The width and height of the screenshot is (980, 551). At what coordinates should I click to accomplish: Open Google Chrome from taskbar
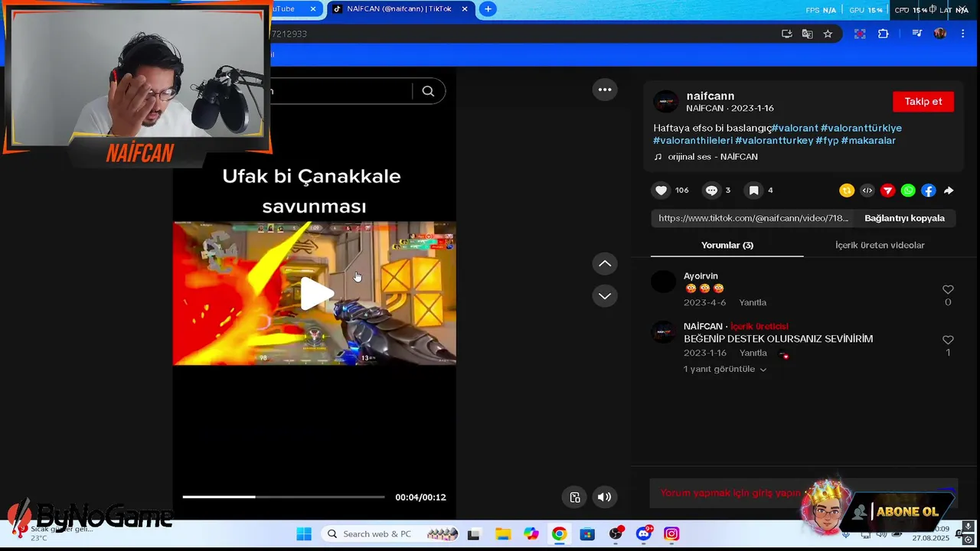click(x=559, y=533)
